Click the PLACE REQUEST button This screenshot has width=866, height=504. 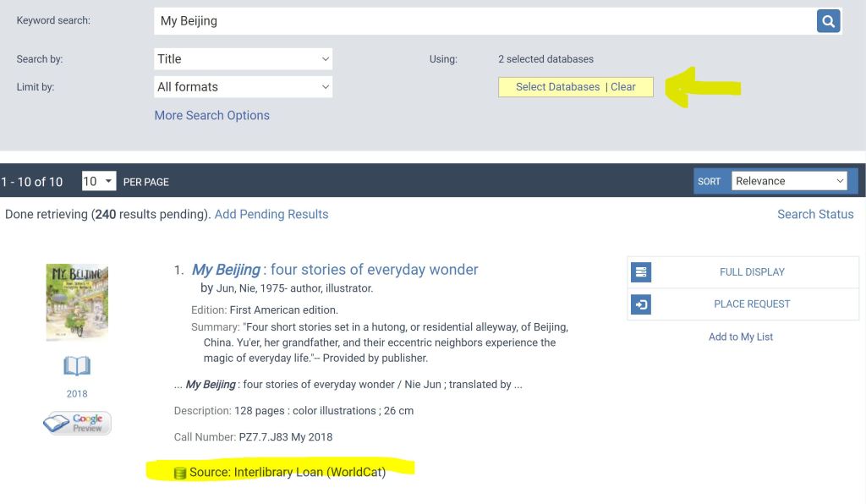pyautogui.click(x=752, y=304)
